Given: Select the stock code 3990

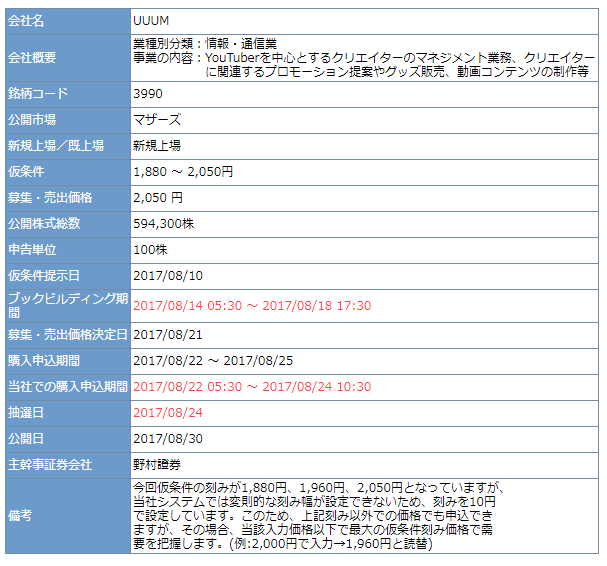Looking at the screenshot, I should pyautogui.click(x=148, y=94).
